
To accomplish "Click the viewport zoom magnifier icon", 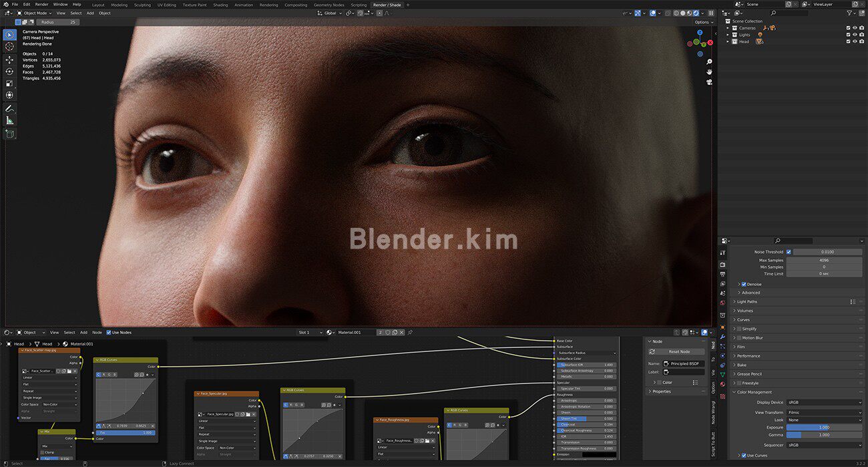I will [708, 61].
